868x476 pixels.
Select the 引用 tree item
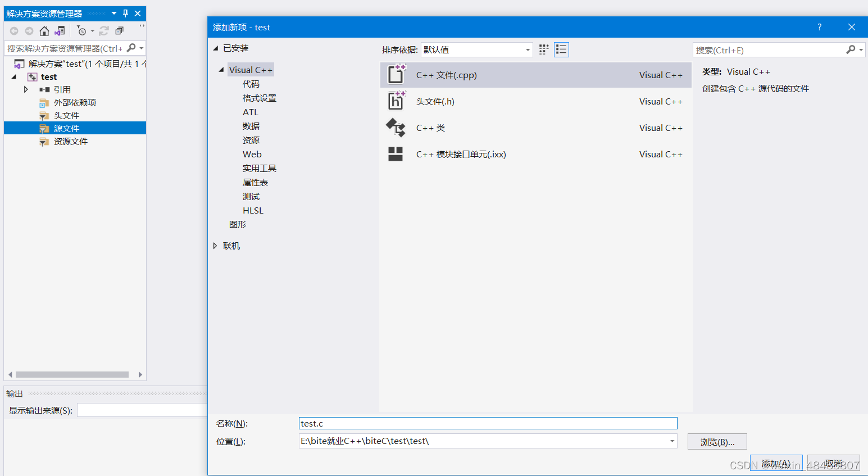(x=62, y=89)
